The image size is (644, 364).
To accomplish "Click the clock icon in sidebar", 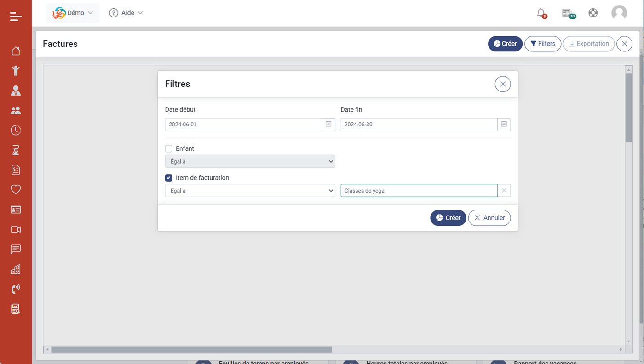I will [16, 131].
